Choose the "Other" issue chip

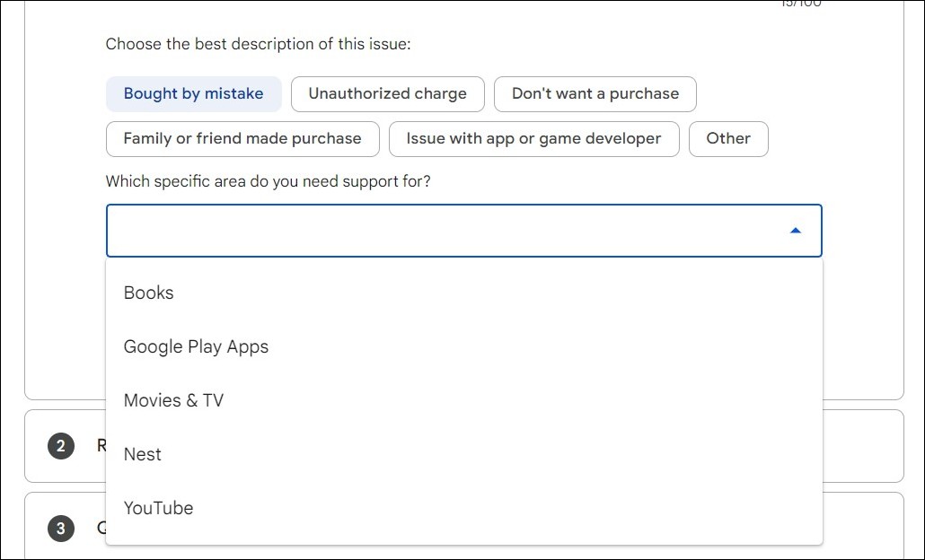tap(728, 138)
